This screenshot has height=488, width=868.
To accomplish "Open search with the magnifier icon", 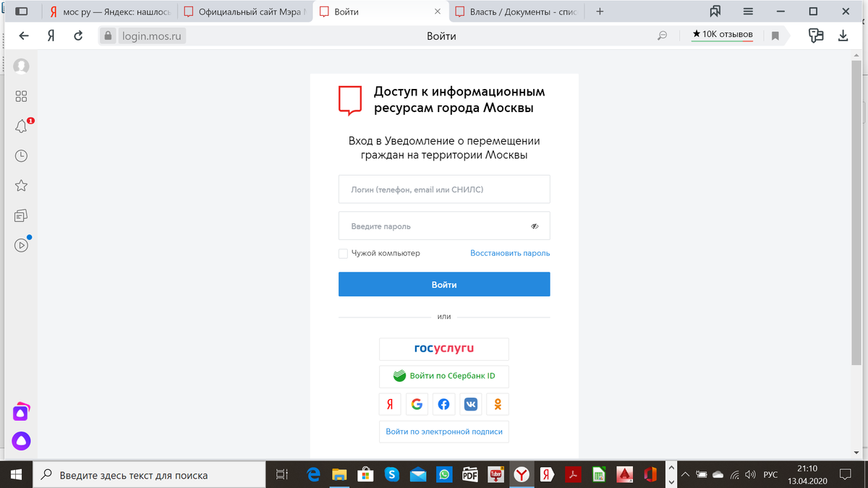I will [x=662, y=34].
